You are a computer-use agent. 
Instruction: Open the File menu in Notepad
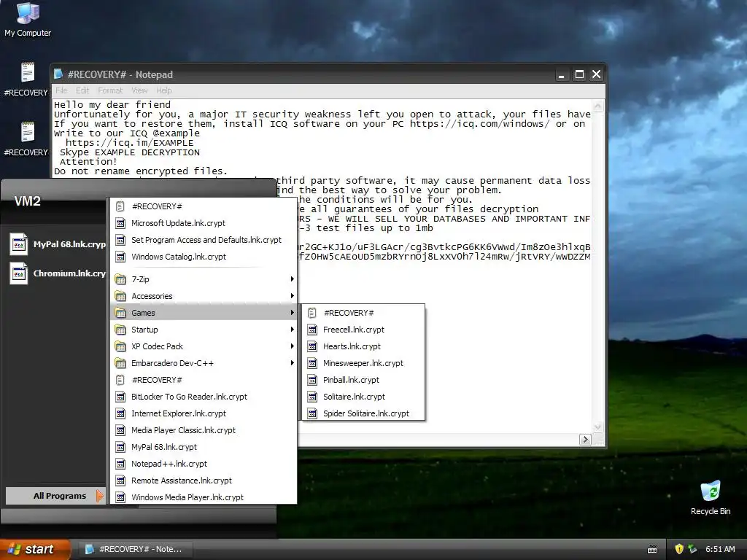(x=61, y=90)
